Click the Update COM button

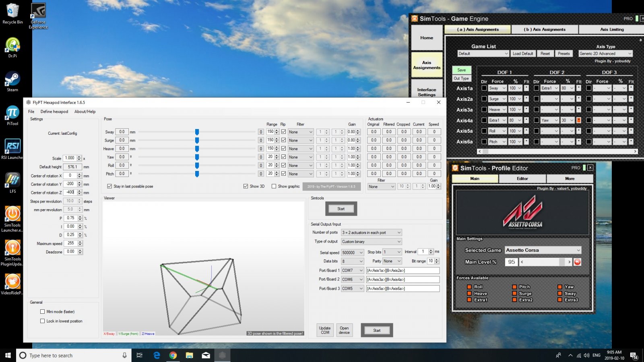tap(325, 330)
